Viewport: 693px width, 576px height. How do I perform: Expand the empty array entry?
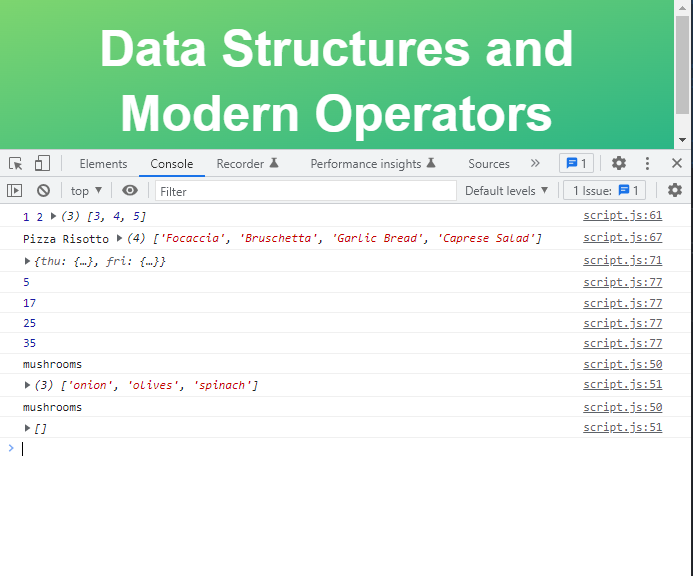[27, 428]
